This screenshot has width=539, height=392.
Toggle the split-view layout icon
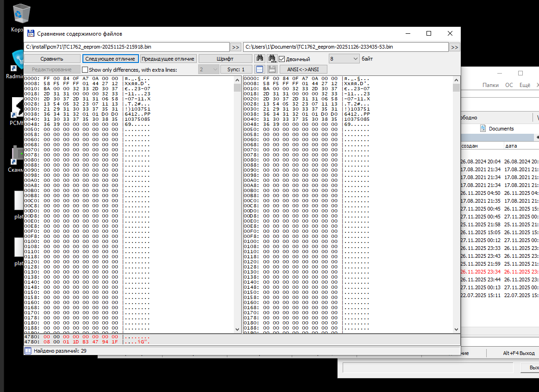[x=260, y=69]
